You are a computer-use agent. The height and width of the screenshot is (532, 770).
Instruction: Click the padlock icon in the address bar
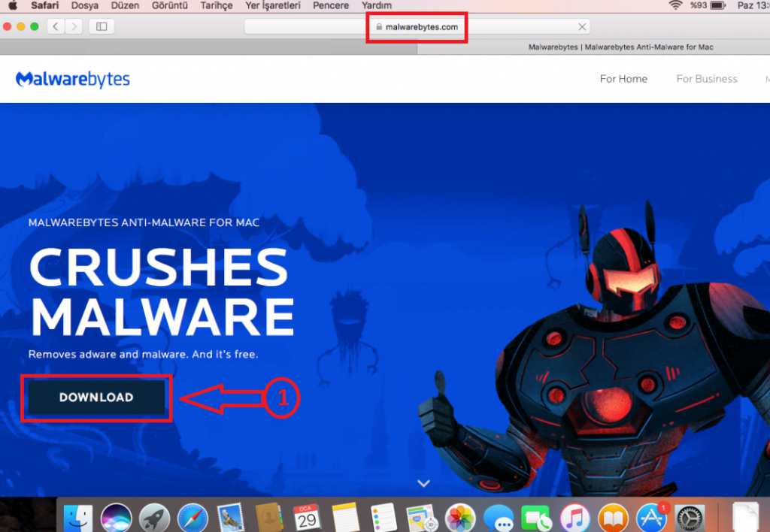(x=378, y=26)
